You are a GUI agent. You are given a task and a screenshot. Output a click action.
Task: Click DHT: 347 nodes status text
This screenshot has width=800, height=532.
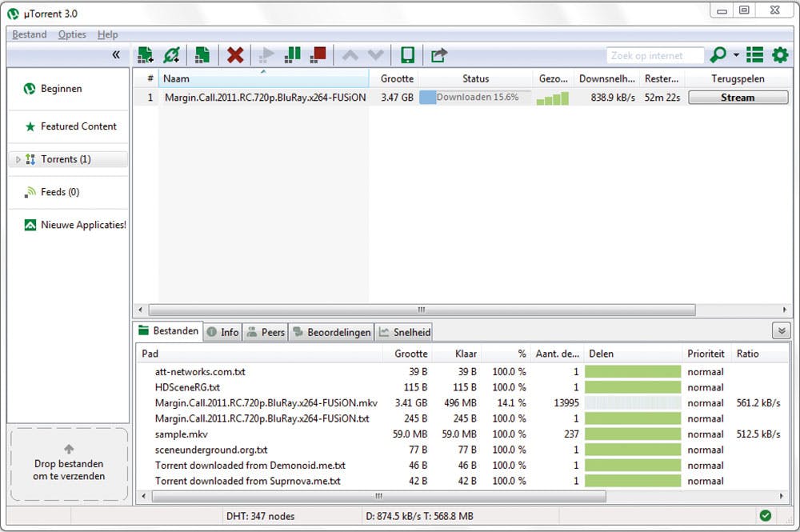pos(260,516)
